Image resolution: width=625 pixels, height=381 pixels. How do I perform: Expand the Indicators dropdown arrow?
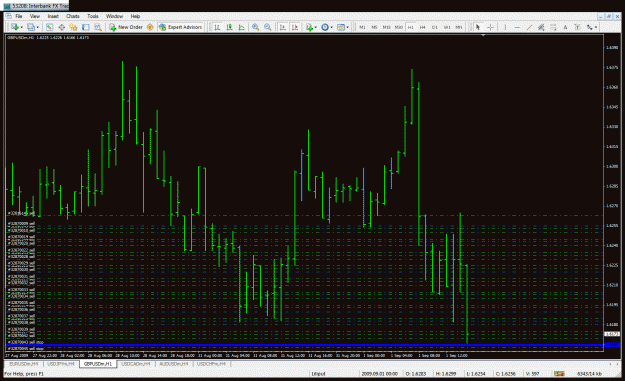tap(315, 27)
